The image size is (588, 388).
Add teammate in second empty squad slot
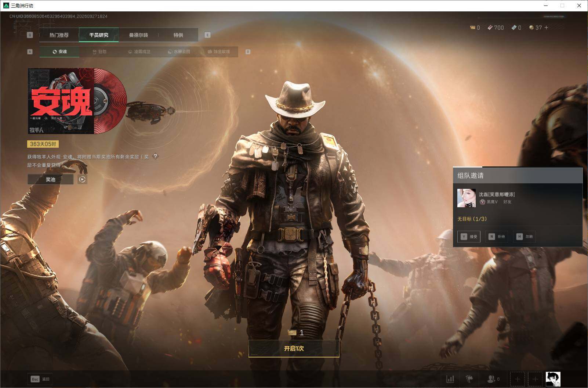tap(535, 379)
